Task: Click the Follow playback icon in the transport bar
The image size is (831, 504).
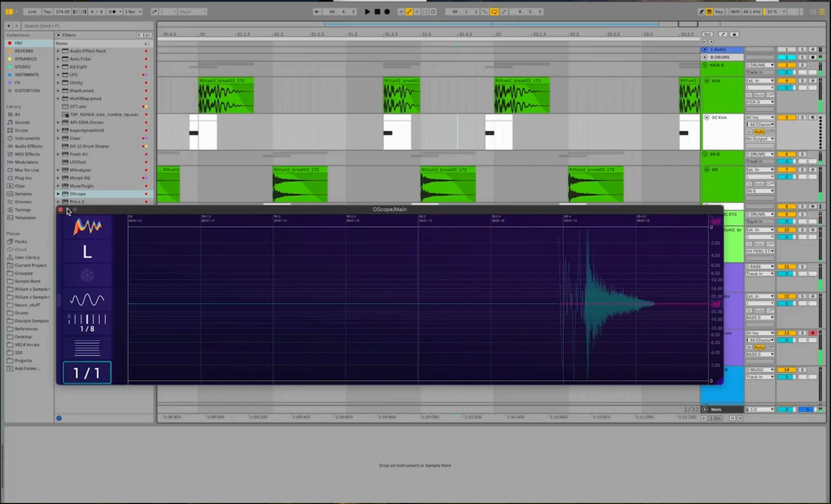Action: click(317, 12)
